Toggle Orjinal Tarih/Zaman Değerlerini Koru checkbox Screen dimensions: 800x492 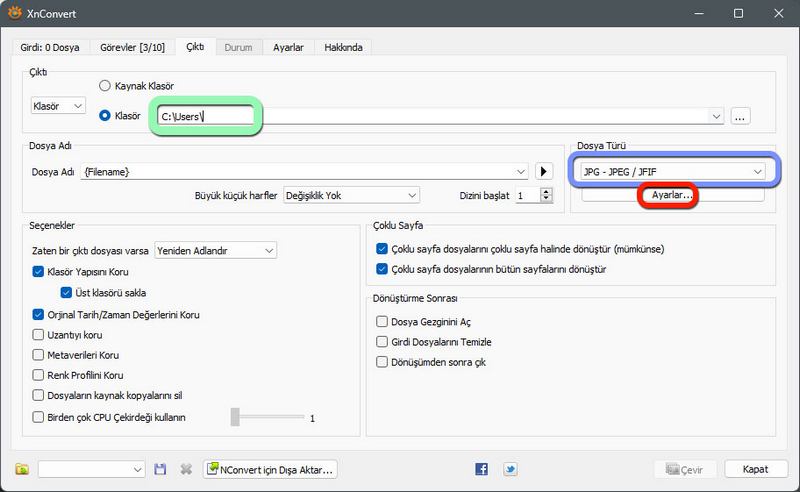38,314
